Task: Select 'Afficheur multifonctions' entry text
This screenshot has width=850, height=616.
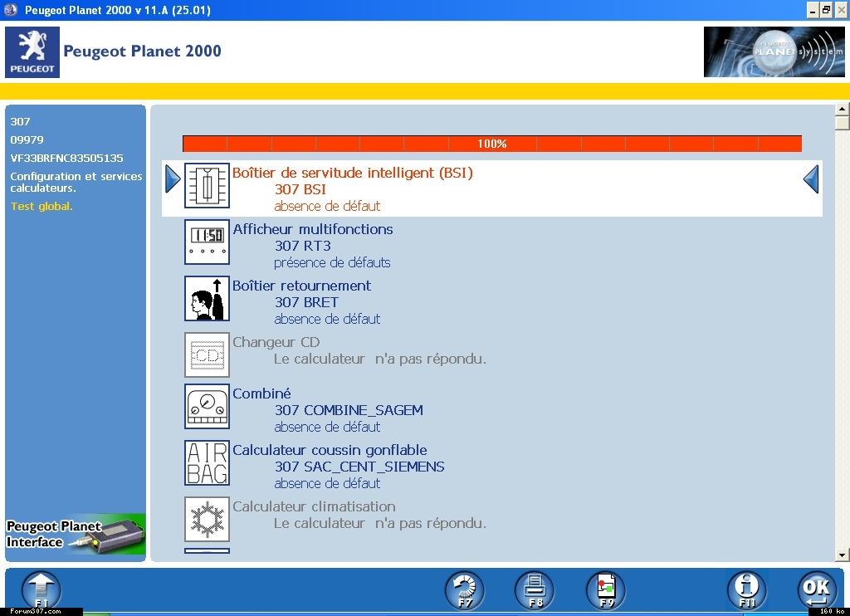Action: point(313,229)
